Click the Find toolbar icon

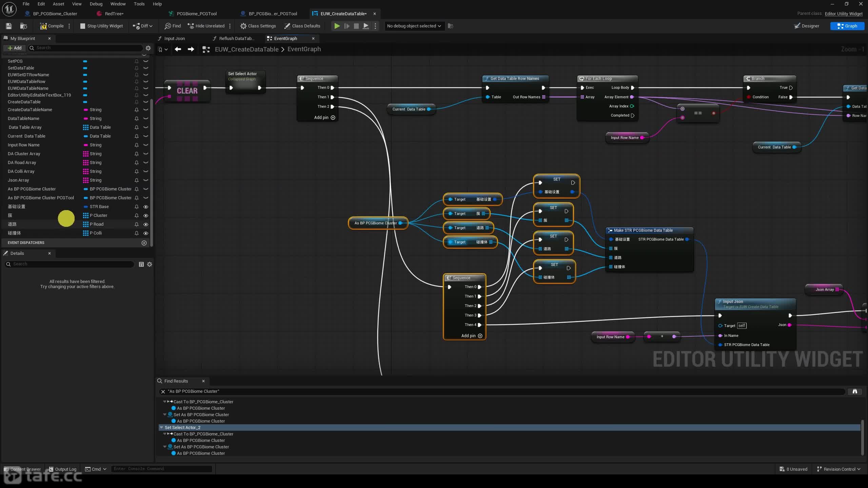click(173, 26)
